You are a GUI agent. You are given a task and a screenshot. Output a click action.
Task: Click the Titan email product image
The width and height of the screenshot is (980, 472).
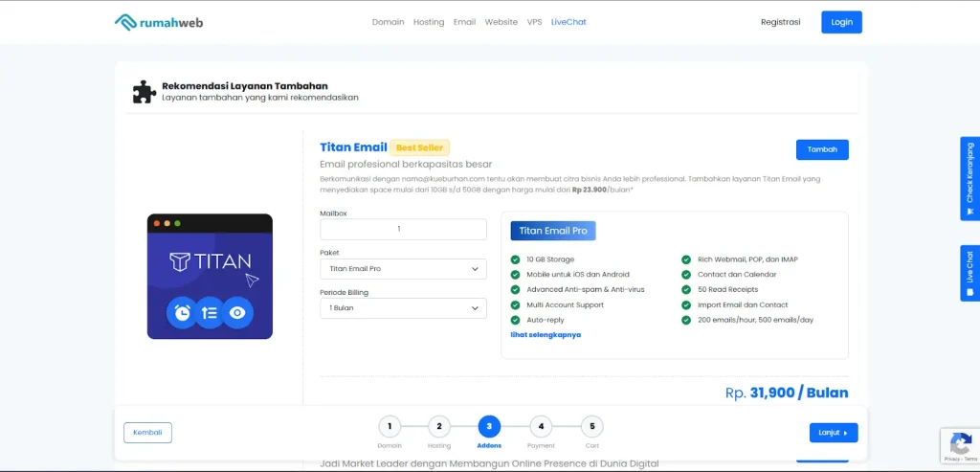[210, 277]
